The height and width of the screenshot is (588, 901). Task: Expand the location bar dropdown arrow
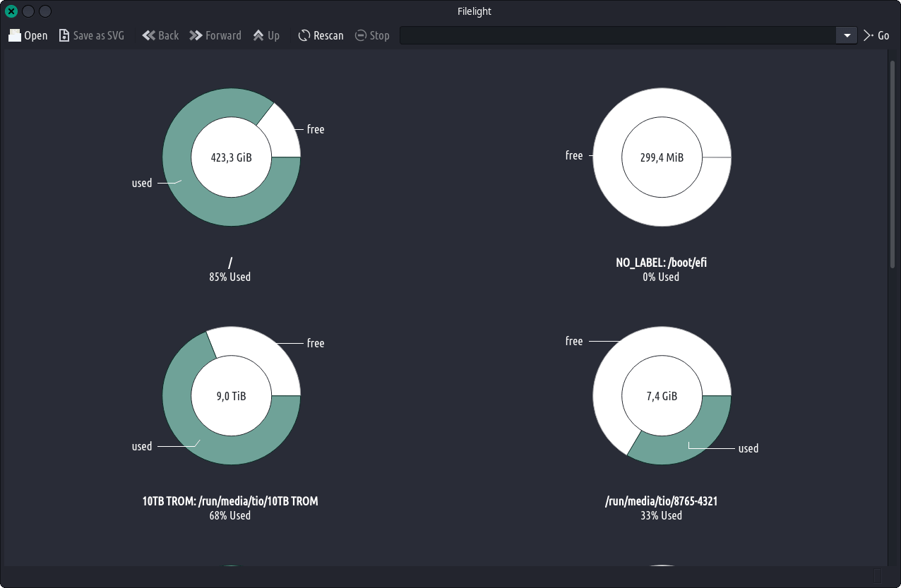(847, 35)
